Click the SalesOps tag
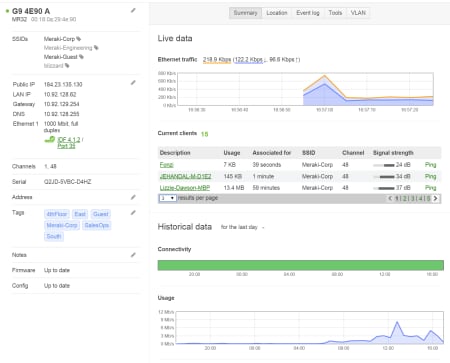450x363 pixels. coord(97,225)
